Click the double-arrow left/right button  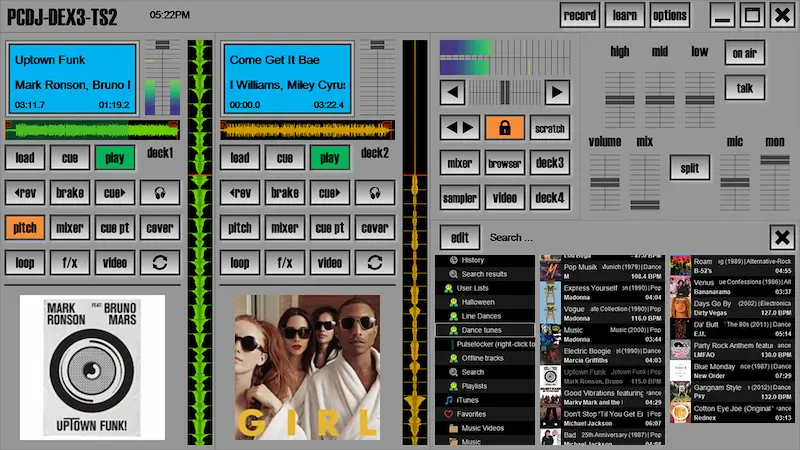459,128
